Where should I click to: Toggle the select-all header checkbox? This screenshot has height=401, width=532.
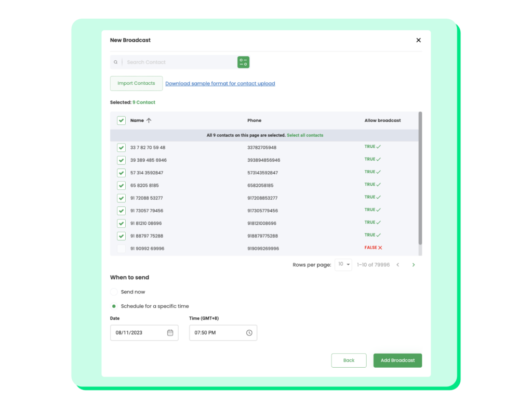coord(121,121)
